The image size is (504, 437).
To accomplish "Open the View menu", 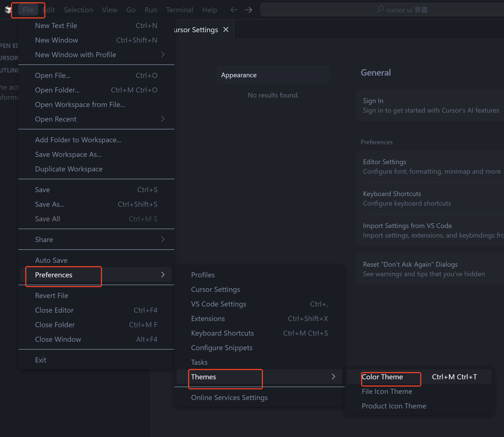I will tap(110, 10).
